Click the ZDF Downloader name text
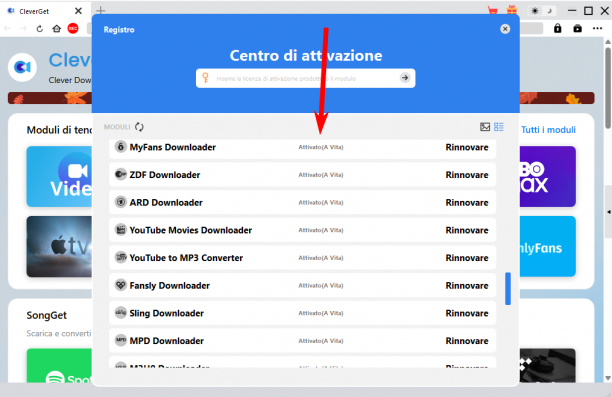 (x=165, y=175)
